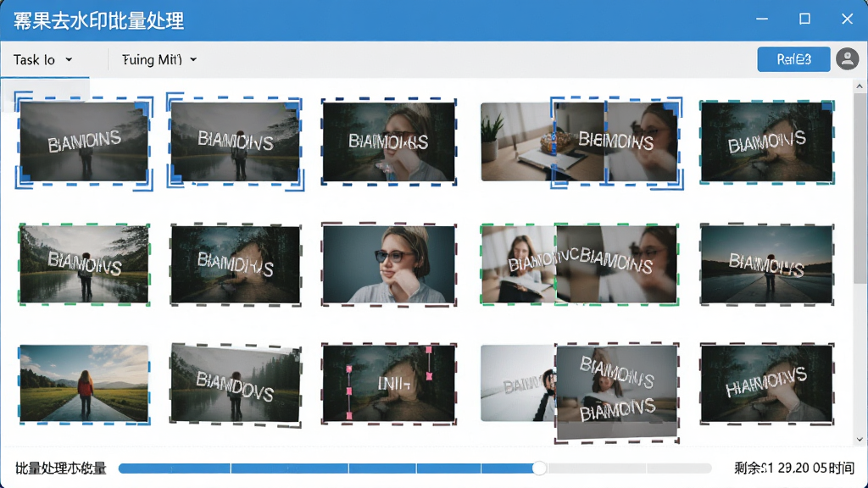
Task: Close the batch watermark removal window
Action: 847,19
